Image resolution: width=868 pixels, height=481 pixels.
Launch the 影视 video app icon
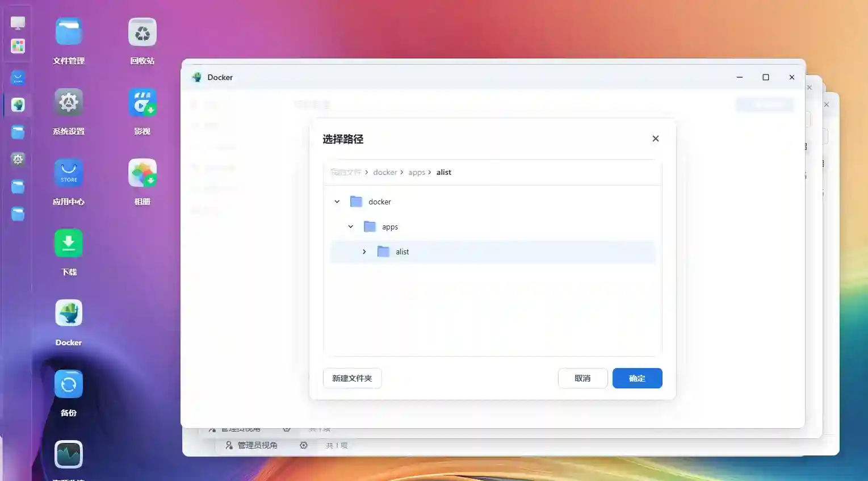tap(142, 103)
